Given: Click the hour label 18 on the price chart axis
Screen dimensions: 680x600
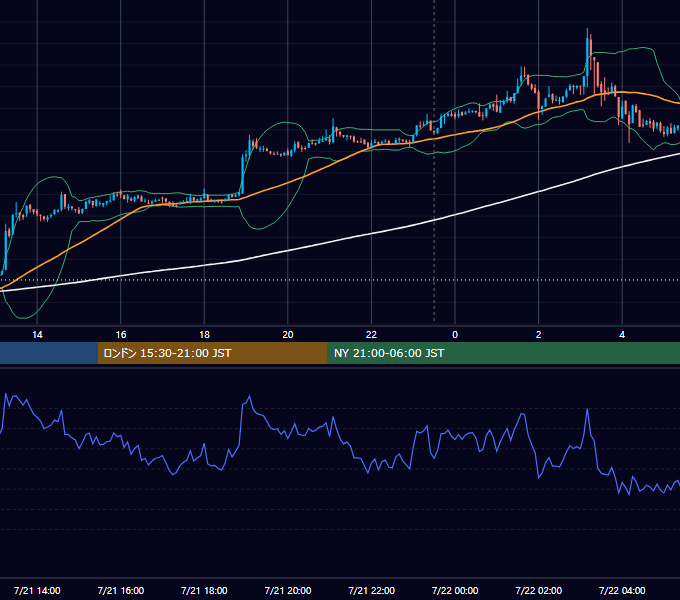Looking at the screenshot, I should click(x=204, y=335).
